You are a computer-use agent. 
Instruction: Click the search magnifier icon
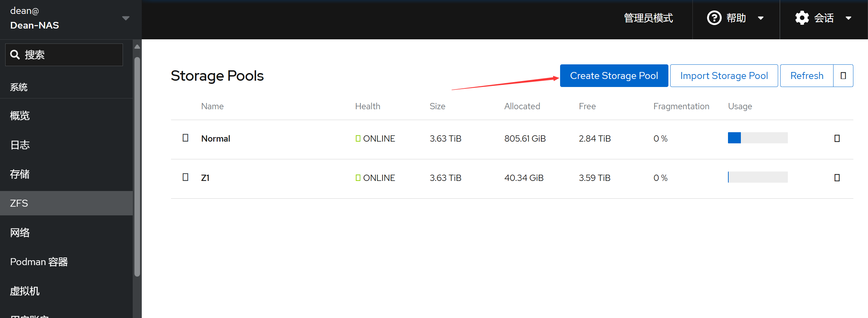[15, 55]
